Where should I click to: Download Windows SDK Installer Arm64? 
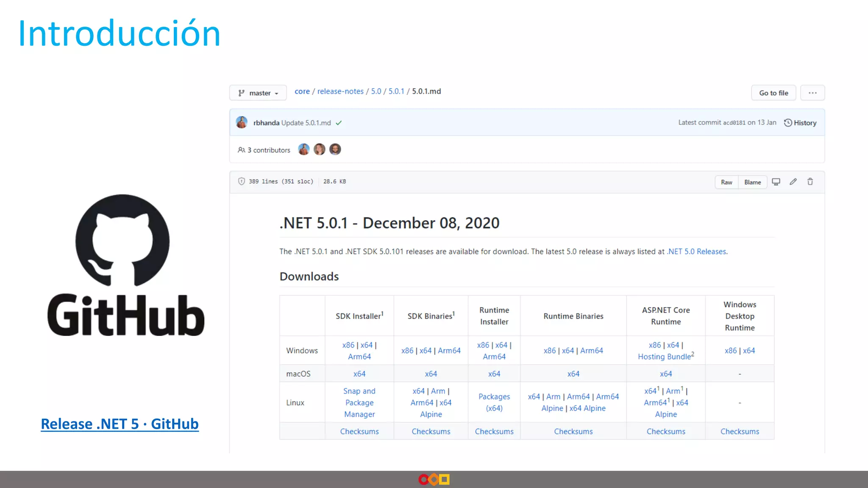(359, 357)
